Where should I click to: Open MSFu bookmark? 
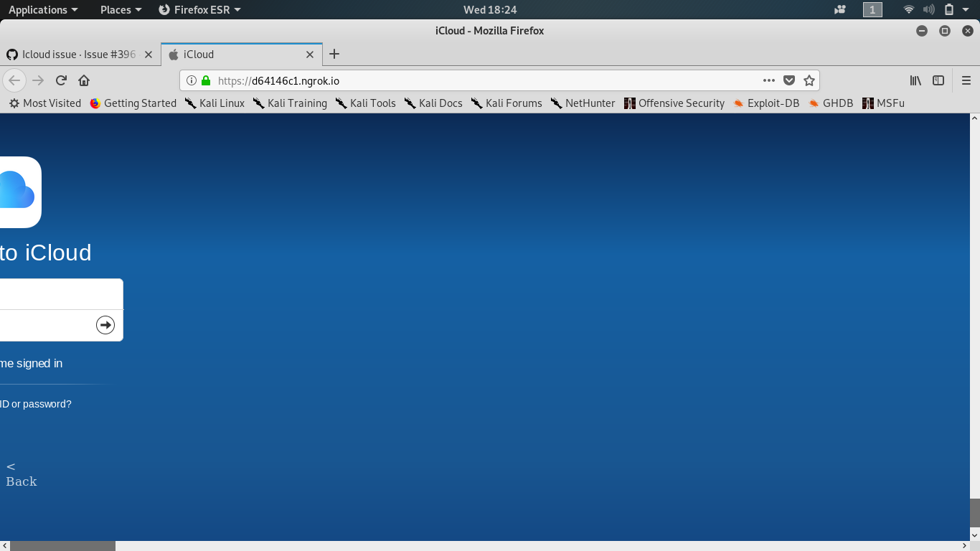883,103
